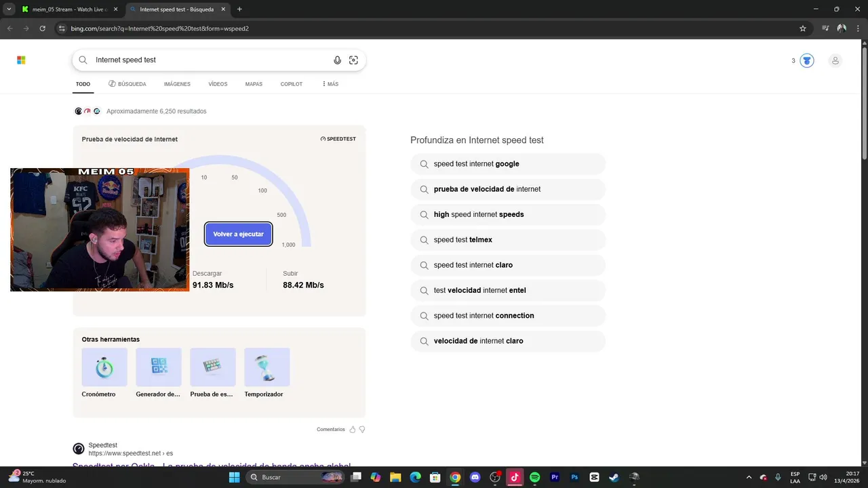The width and height of the screenshot is (868, 488).
Task: Select suggestion speed test internet claro
Action: (508, 265)
